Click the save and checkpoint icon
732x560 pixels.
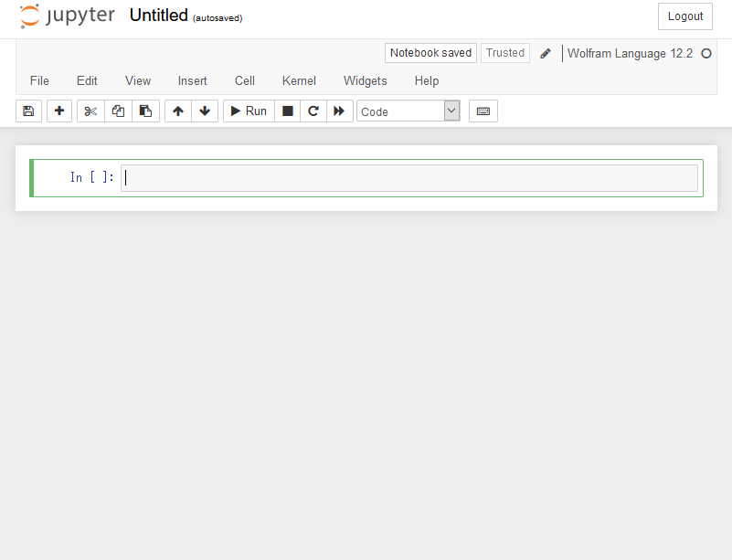tap(28, 111)
